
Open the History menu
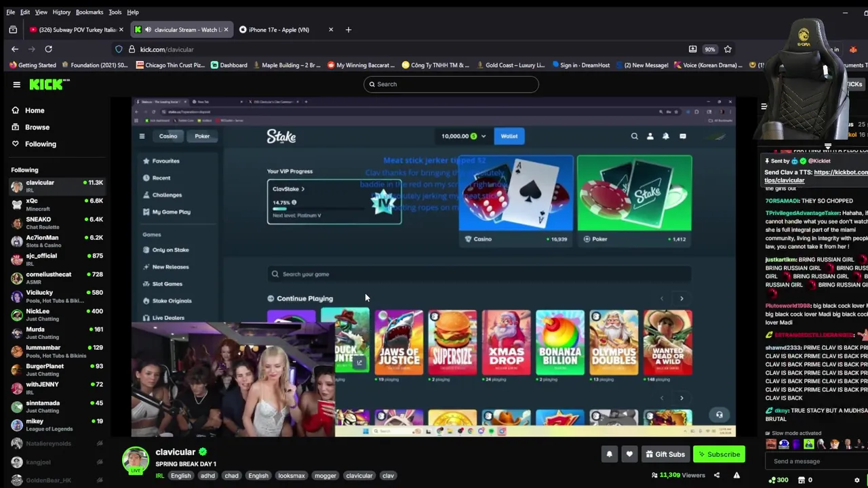(61, 12)
